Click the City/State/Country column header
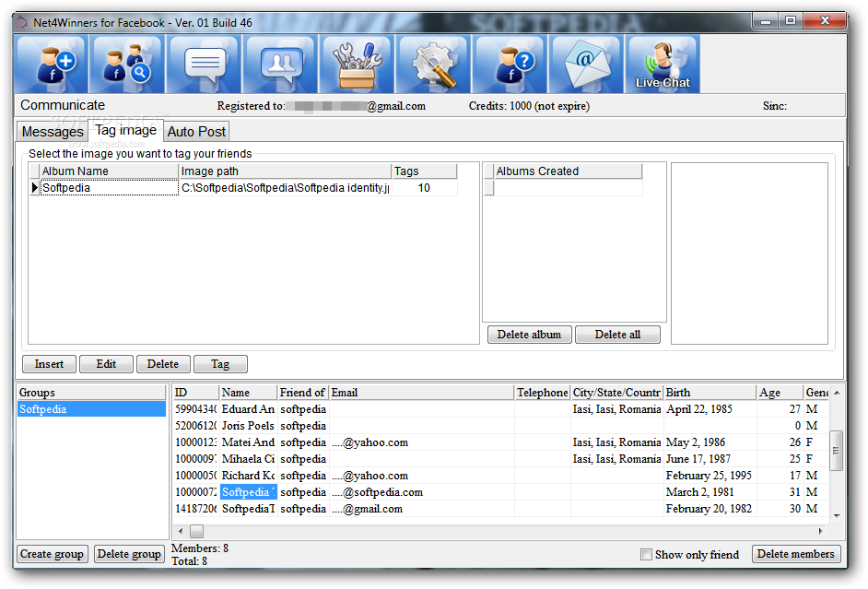This screenshot has width=868, height=589. pyautogui.click(x=616, y=393)
